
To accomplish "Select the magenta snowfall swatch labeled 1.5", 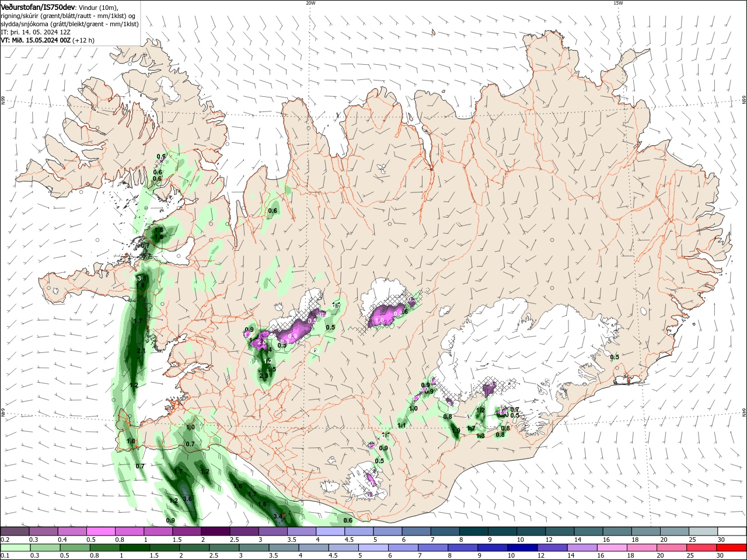I will (x=187, y=531).
